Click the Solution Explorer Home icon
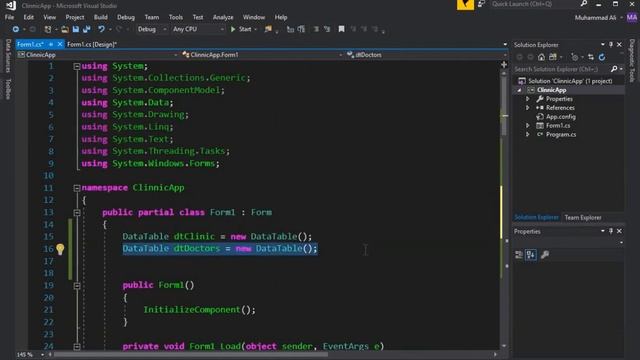The width and height of the screenshot is (640, 360). tap(541, 57)
